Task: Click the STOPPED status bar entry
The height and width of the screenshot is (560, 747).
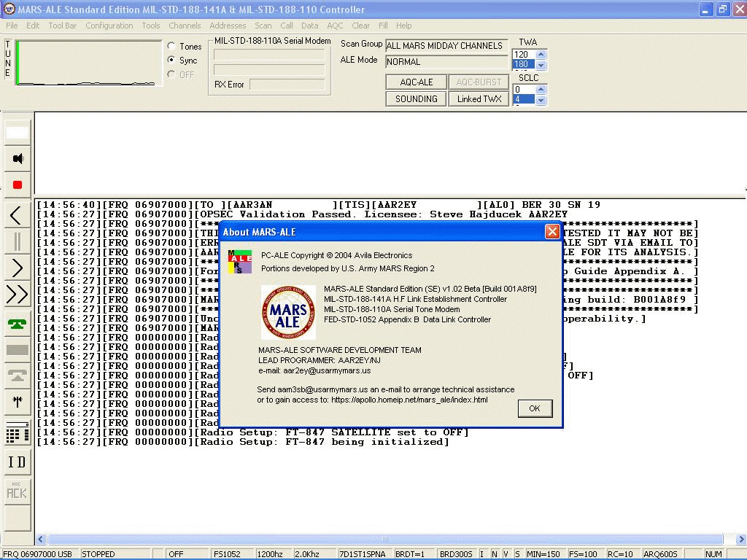Action: tap(115, 554)
